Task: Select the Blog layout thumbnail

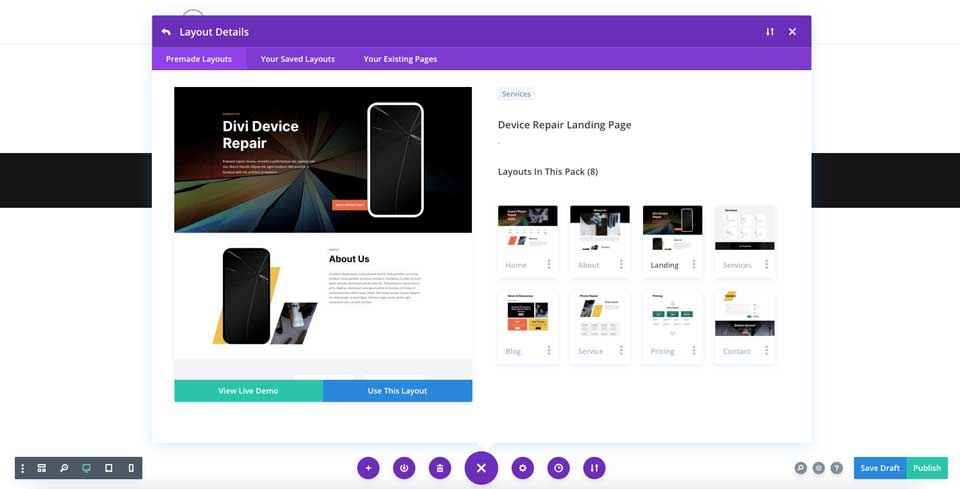Action: (528, 315)
